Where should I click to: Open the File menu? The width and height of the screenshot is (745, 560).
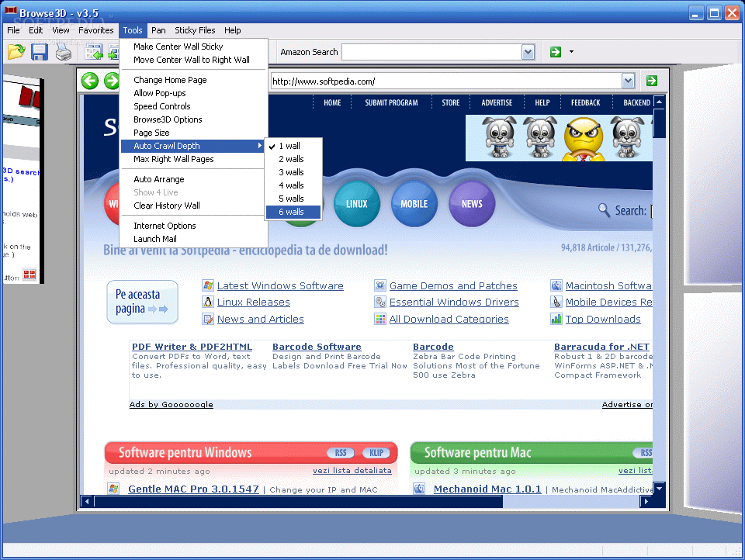point(13,30)
